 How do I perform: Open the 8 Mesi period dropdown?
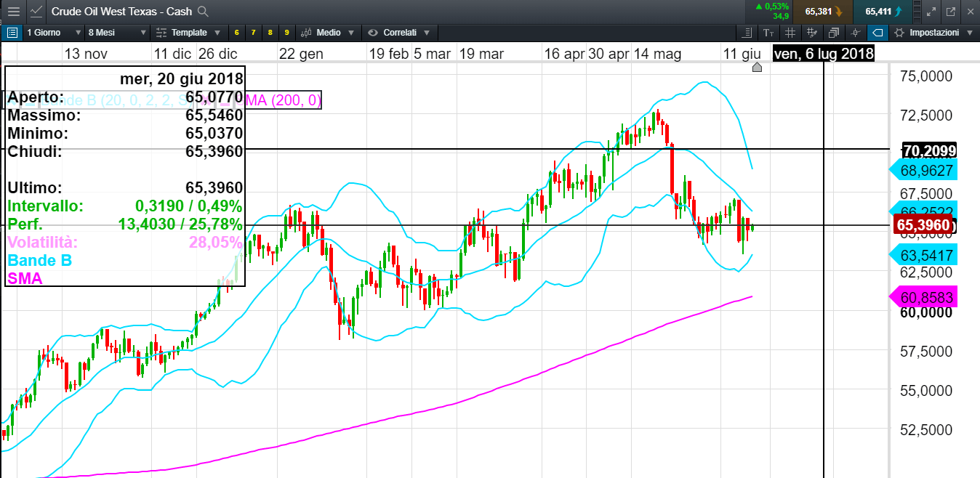tap(116, 33)
